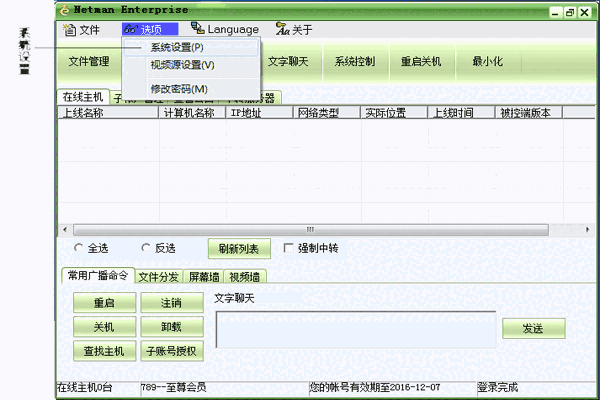
Task: Click inside the 文字聊天 text input box
Action: coord(355,329)
